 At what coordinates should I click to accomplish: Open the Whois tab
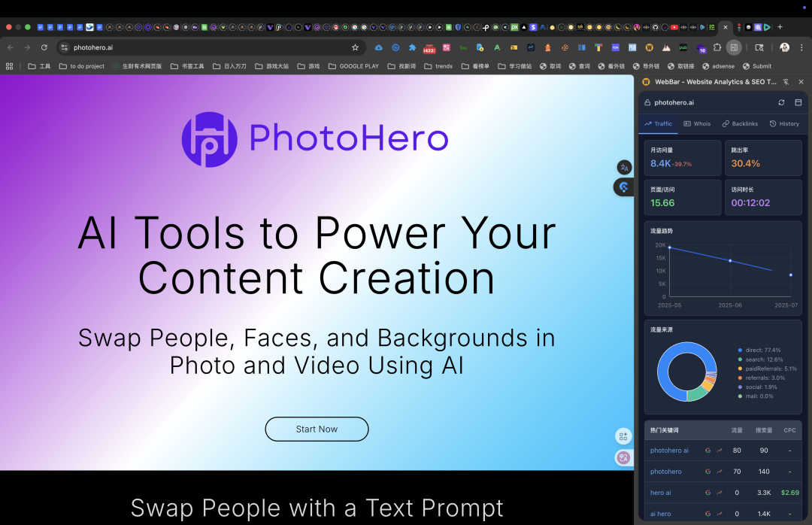coord(697,124)
